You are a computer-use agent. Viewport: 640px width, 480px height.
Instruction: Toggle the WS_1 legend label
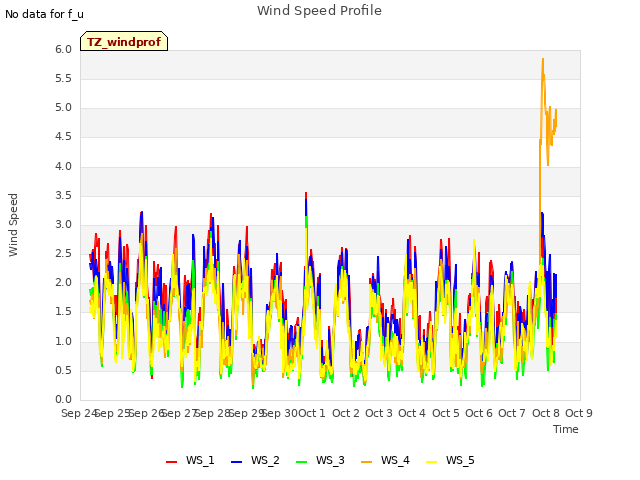pyautogui.click(x=200, y=460)
